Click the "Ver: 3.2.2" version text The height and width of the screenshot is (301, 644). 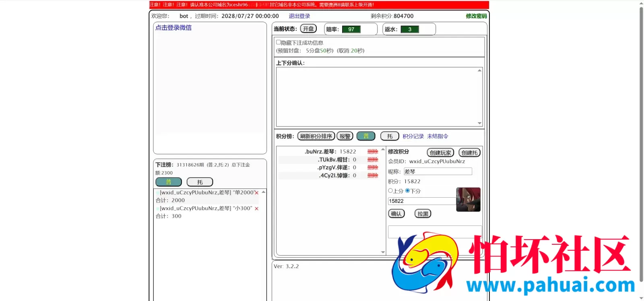286,266
